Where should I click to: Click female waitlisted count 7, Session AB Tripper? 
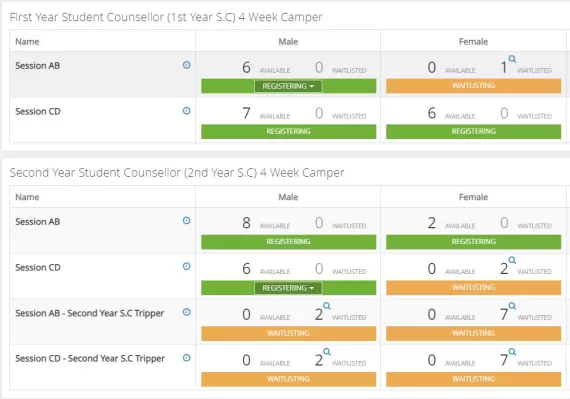(x=504, y=314)
